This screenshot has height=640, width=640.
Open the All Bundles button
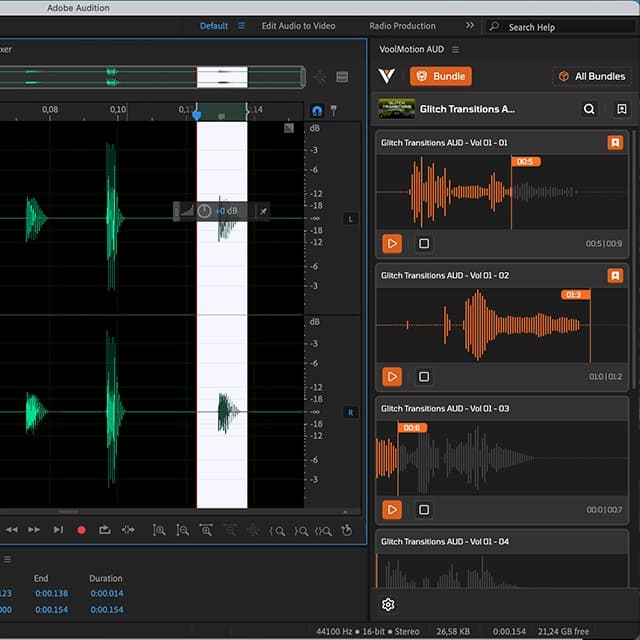click(x=592, y=76)
